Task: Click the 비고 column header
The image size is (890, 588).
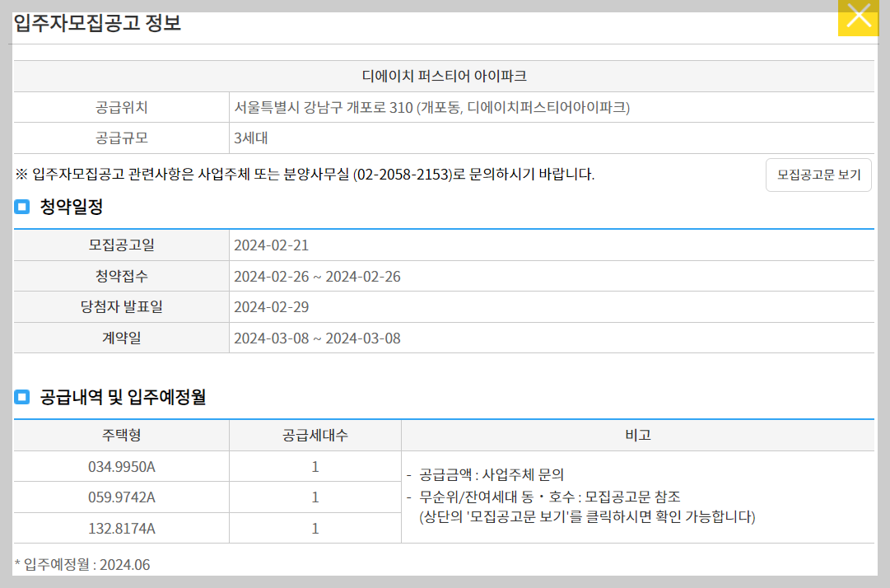Action: (638, 436)
